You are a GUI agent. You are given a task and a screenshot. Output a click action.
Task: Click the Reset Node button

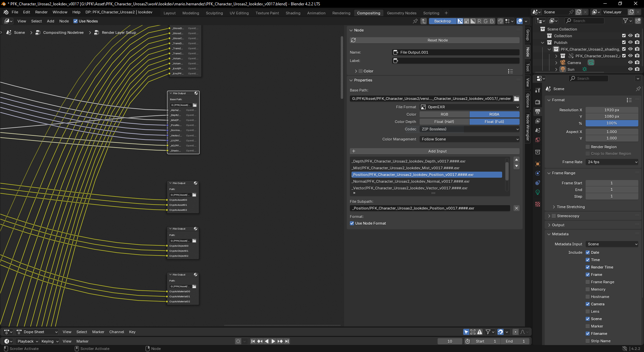[435, 40]
